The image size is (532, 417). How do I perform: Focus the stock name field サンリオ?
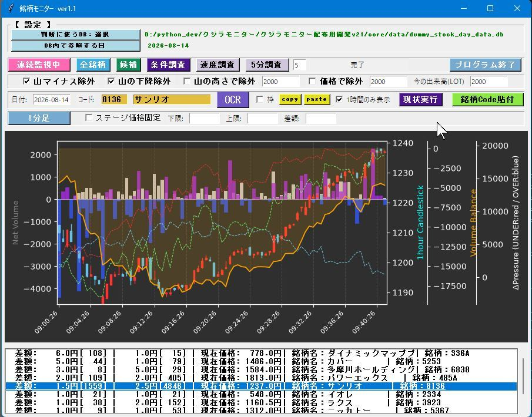172,99
